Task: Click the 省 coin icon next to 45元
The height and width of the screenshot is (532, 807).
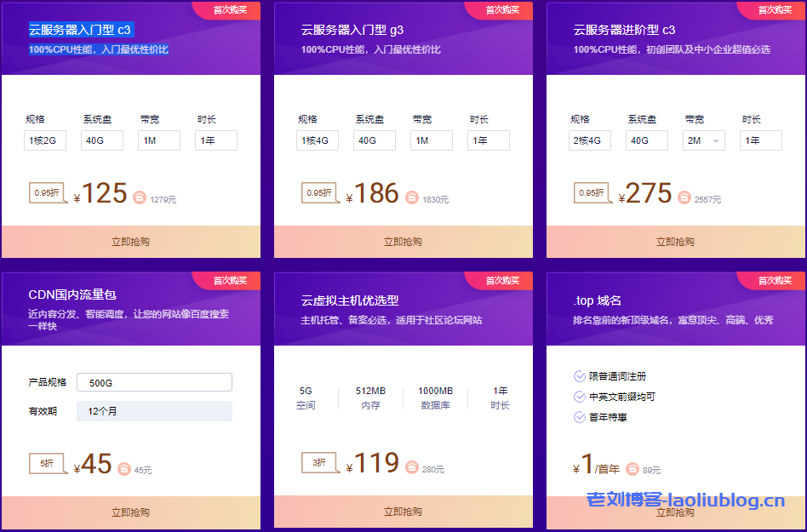Action: pos(124,467)
